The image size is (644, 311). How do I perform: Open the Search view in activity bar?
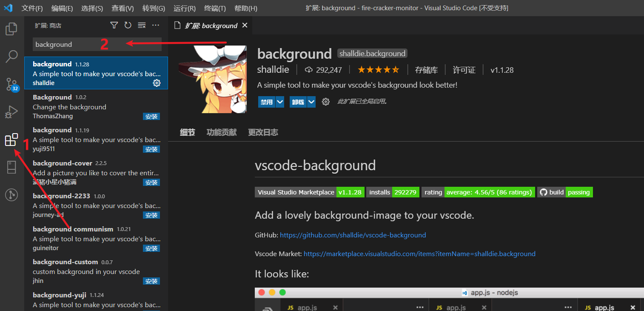coord(11,56)
